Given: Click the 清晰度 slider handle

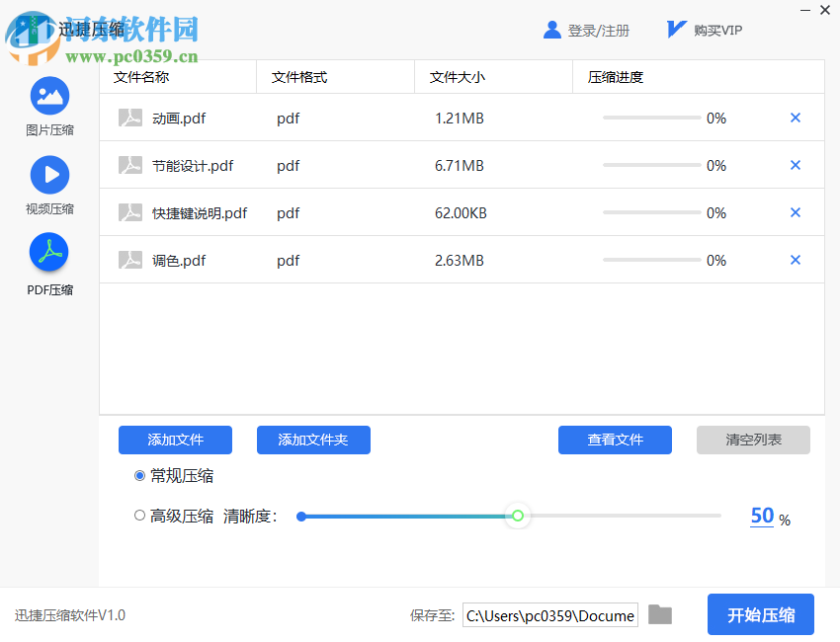Looking at the screenshot, I should tap(518, 516).
